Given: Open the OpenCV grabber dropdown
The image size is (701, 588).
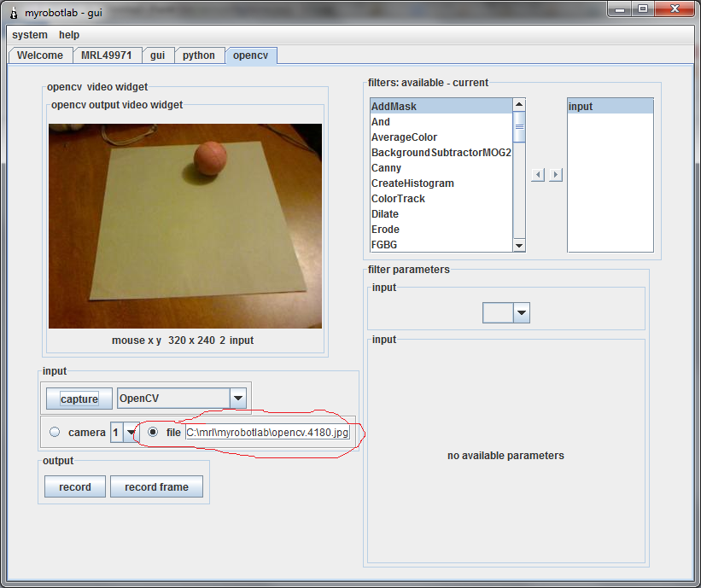Looking at the screenshot, I should pyautogui.click(x=238, y=398).
